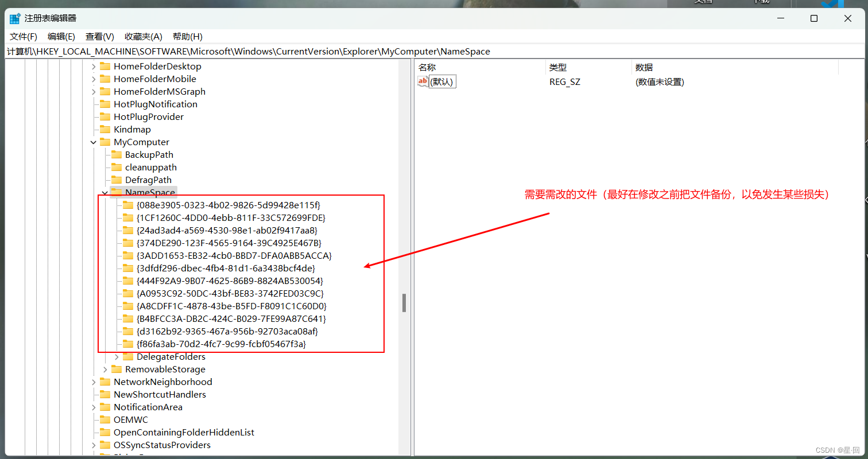Screen dimensions: 868x459
Task: Click the HotPlugProvider folder icon
Action: 105,116
